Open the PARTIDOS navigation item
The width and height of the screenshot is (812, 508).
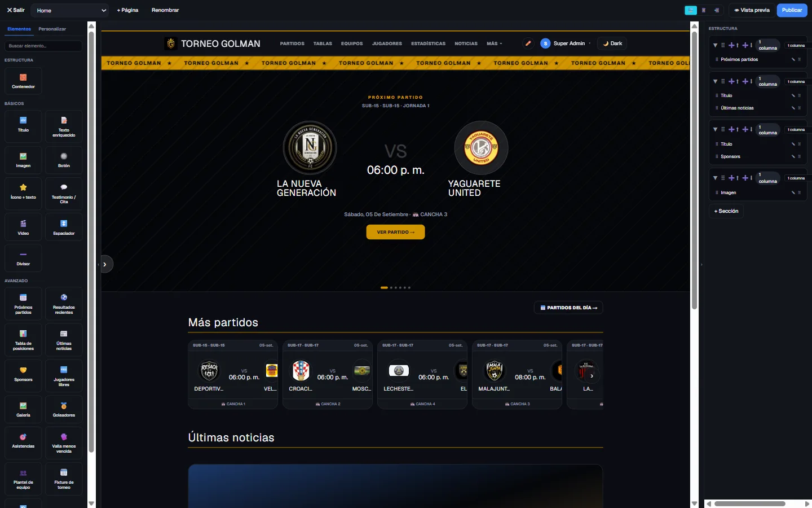[292, 43]
